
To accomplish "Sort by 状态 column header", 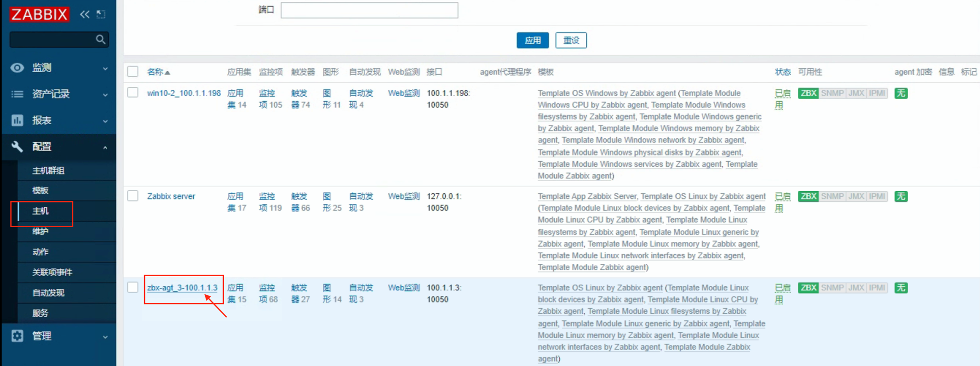I will [x=783, y=72].
